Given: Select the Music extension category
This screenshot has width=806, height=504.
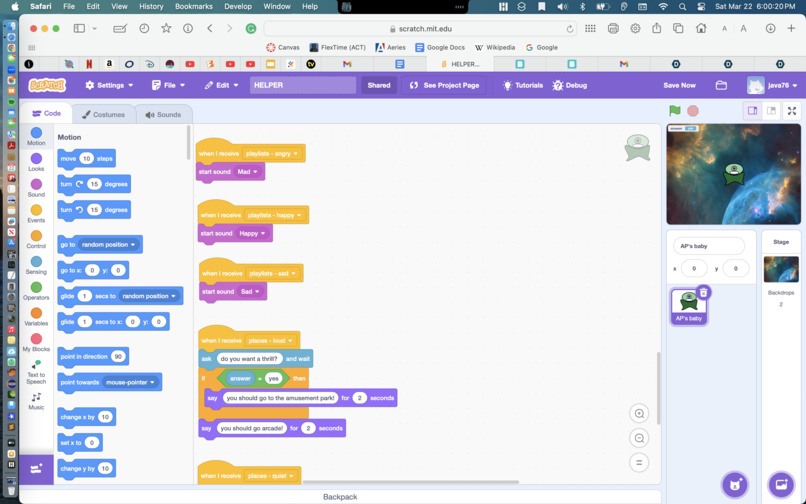Looking at the screenshot, I should (x=36, y=401).
